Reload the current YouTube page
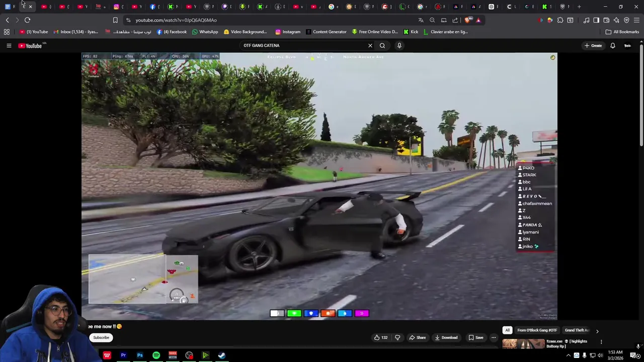Image resolution: width=644 pixels, height=362 pixels. (27, 20)
